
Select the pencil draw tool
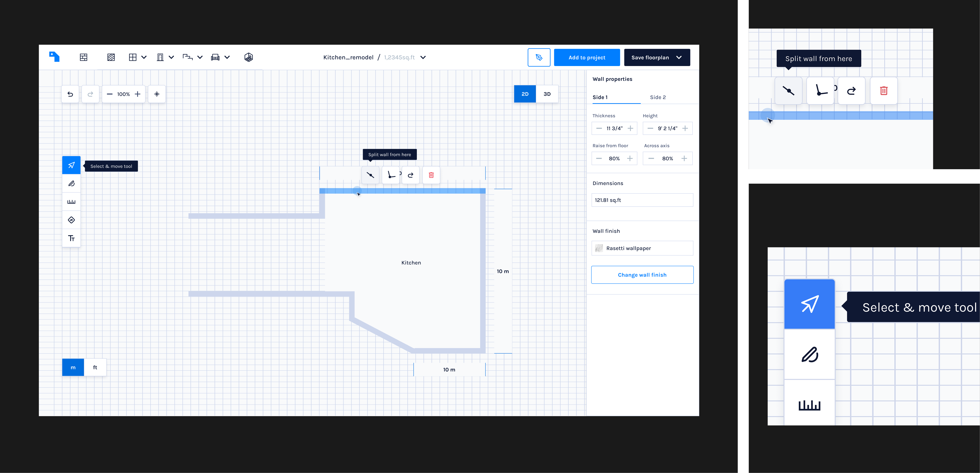71,183
